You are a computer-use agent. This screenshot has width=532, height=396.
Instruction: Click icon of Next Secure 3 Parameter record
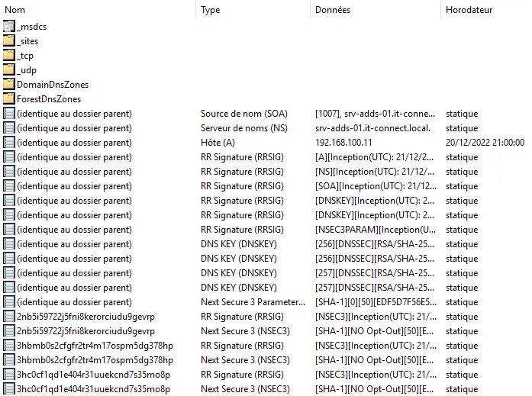coord(9,301)
